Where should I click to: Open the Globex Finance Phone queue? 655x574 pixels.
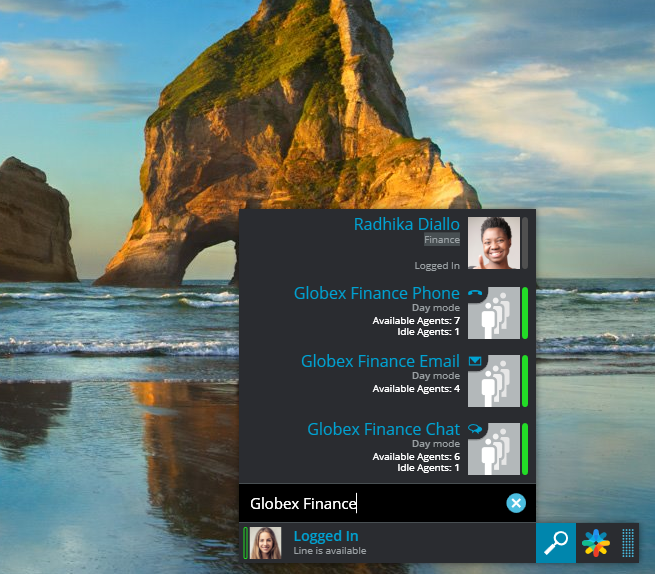[376, 293]
